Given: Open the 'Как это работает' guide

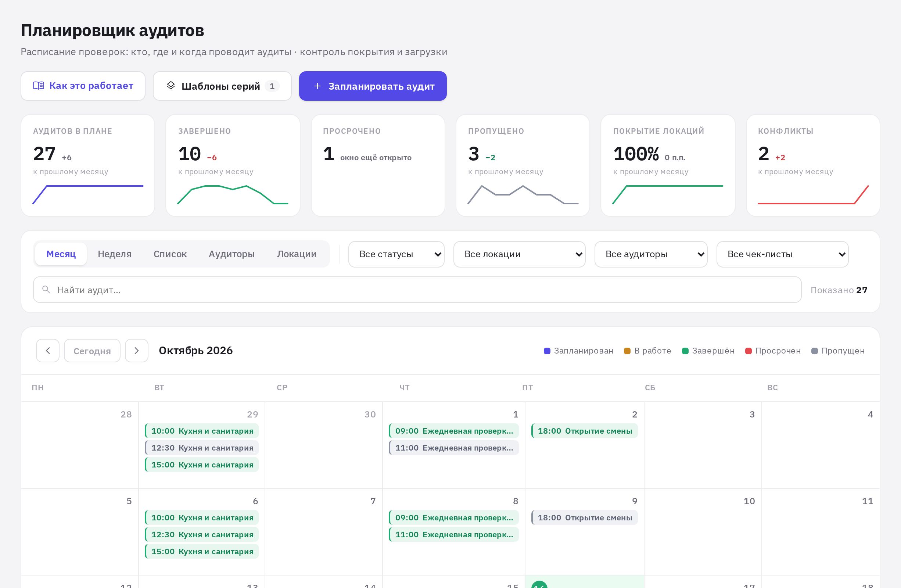Looking at the screenshot, I should pyautogui.click(x=83, y=86).
